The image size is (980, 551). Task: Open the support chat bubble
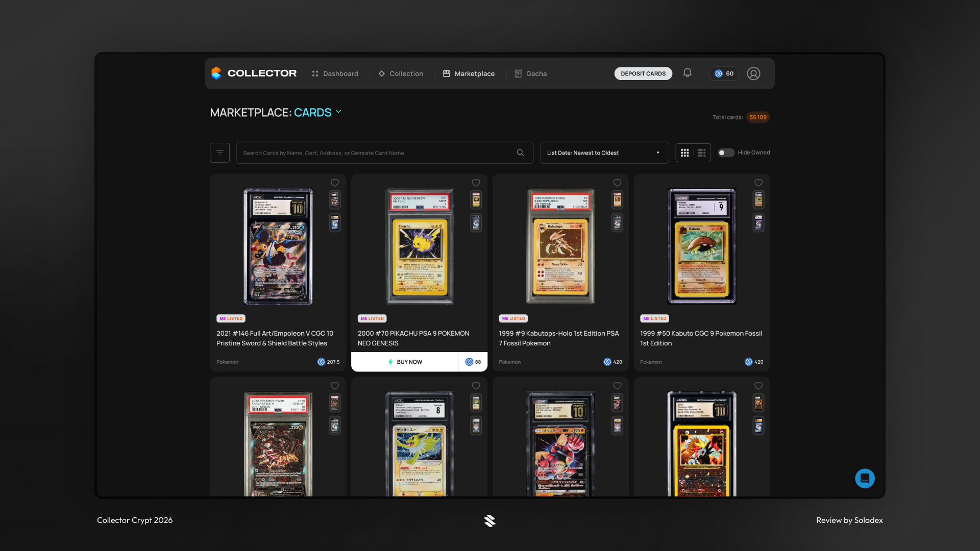tap(865, 479)
